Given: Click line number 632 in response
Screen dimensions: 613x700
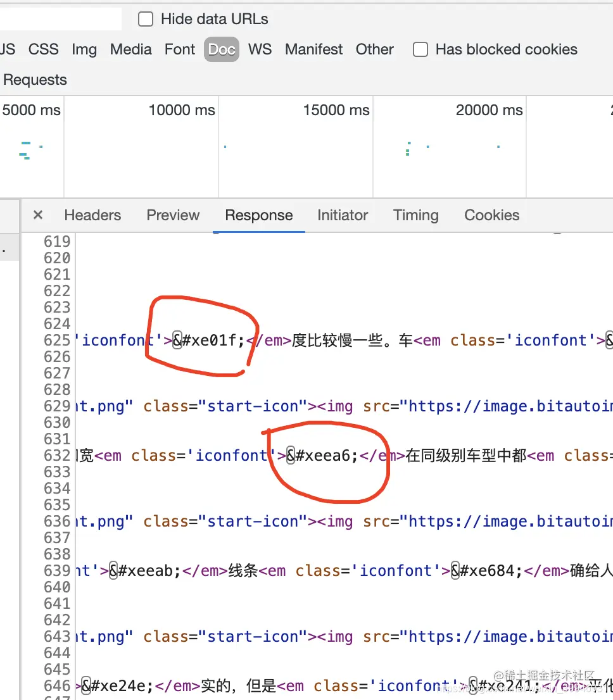Looking at the screenshot, I should pyautogui.click(x=57, y=456).
